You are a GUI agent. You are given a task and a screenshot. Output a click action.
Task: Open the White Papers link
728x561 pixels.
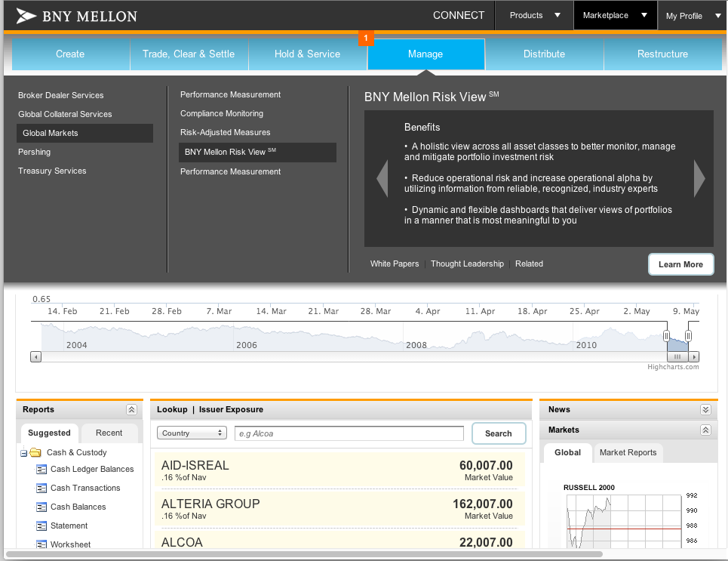[395, 264]
